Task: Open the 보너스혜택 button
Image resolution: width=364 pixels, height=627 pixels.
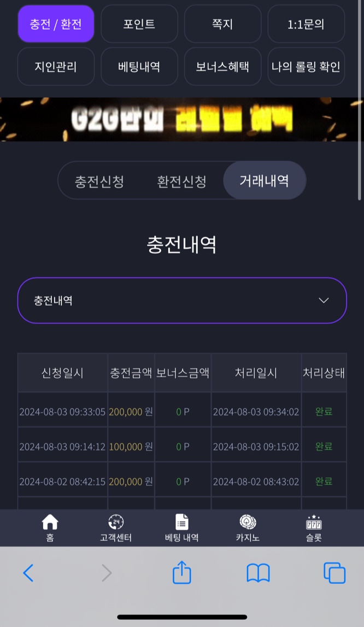Action: (x=222, y=66)
